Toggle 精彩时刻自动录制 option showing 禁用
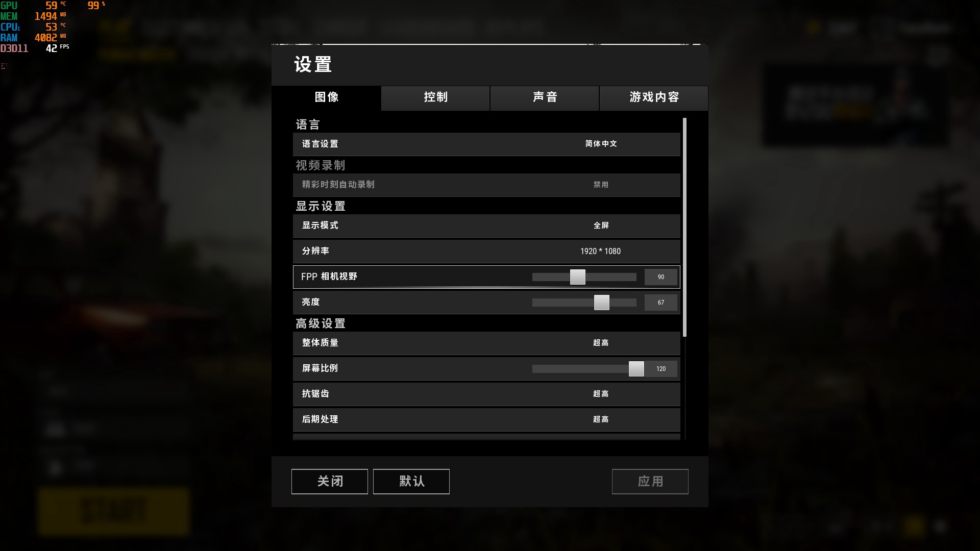Screen dimensions: 980x551 pos(486,185)
